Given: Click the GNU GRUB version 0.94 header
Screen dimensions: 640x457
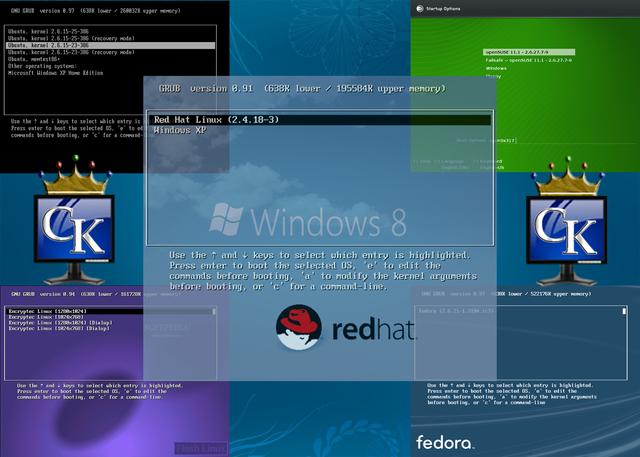Looking at the screenshot, I should [x=96, y=294].
